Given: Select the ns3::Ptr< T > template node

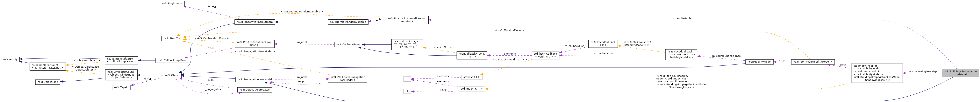Looking at the screenshot, I should [172, 38].
